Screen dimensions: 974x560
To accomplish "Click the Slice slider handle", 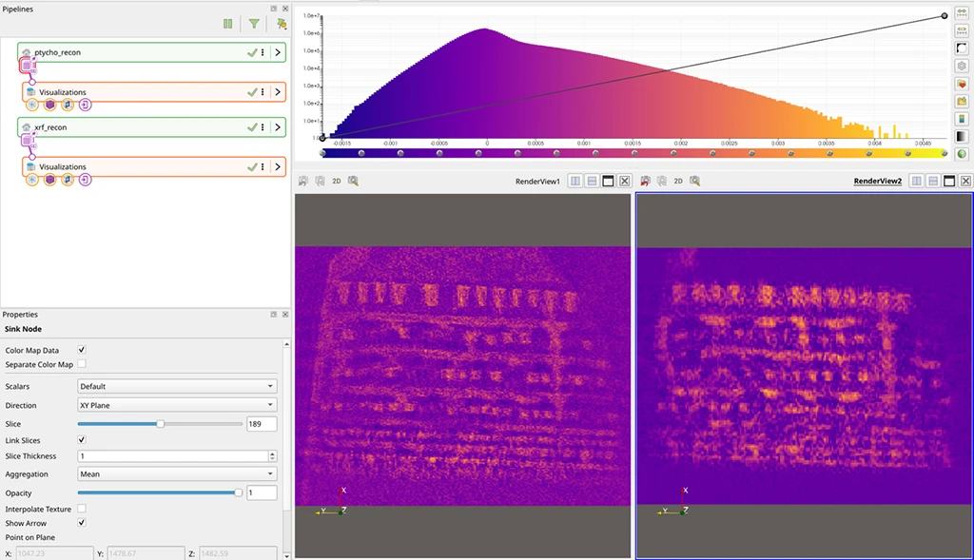I will [x=160, y=424].
